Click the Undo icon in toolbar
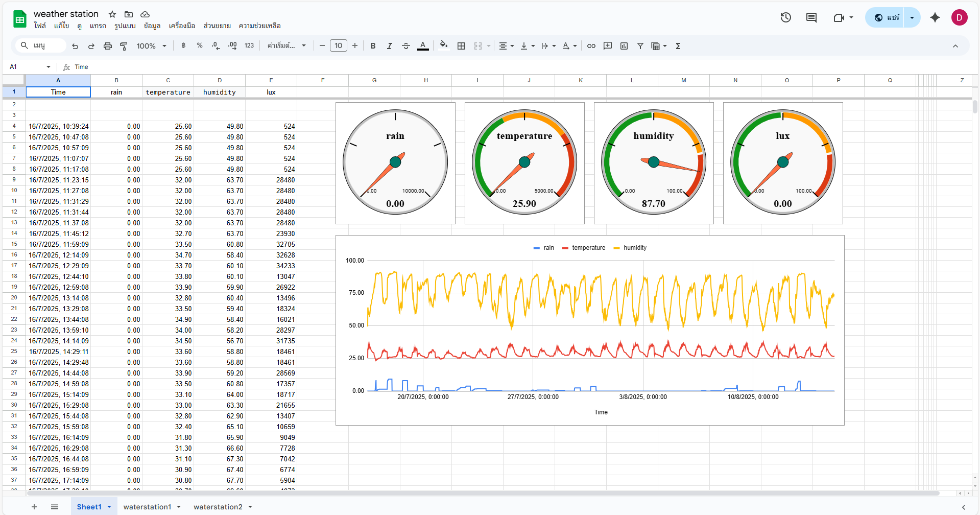980x515 pixels. pos(75,46)
